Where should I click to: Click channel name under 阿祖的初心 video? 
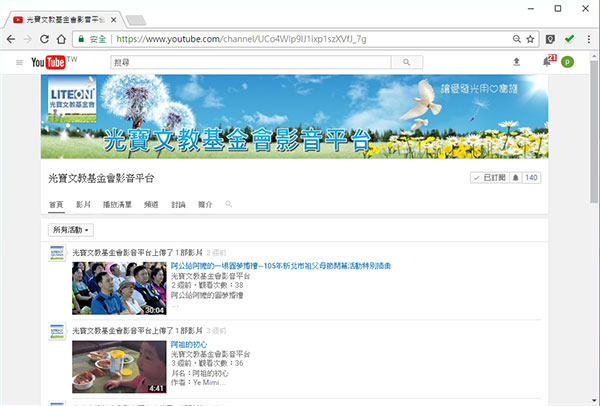(210, 354)
